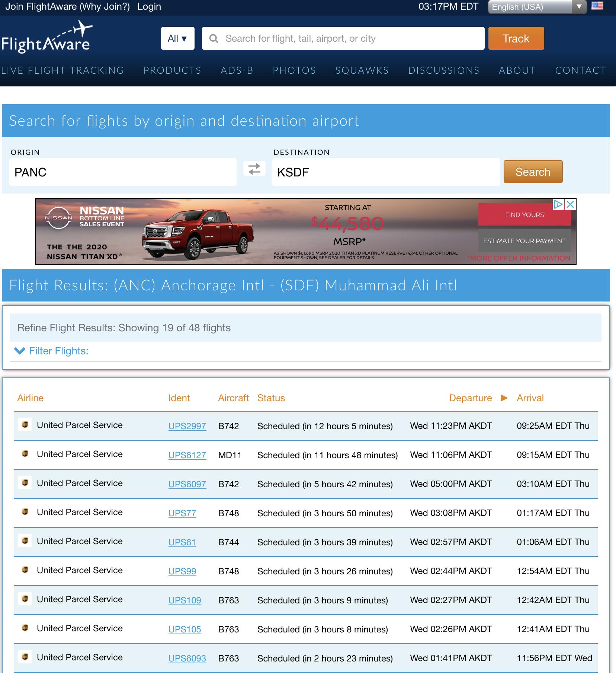Click the Destination field containing KSDF
The height and width of the screenshot is (673, 616).
[386, 172]
